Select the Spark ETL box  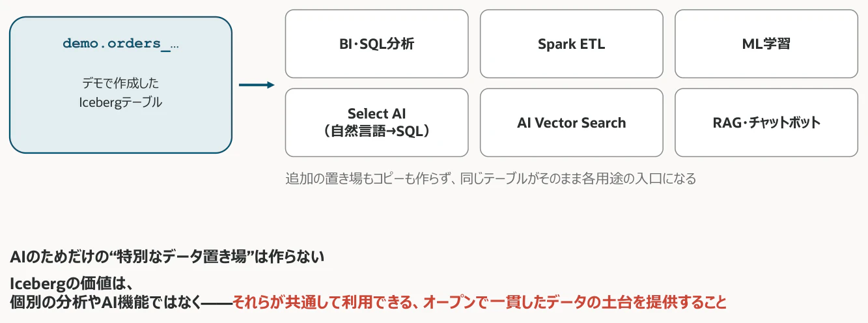[x=571, y=44]
